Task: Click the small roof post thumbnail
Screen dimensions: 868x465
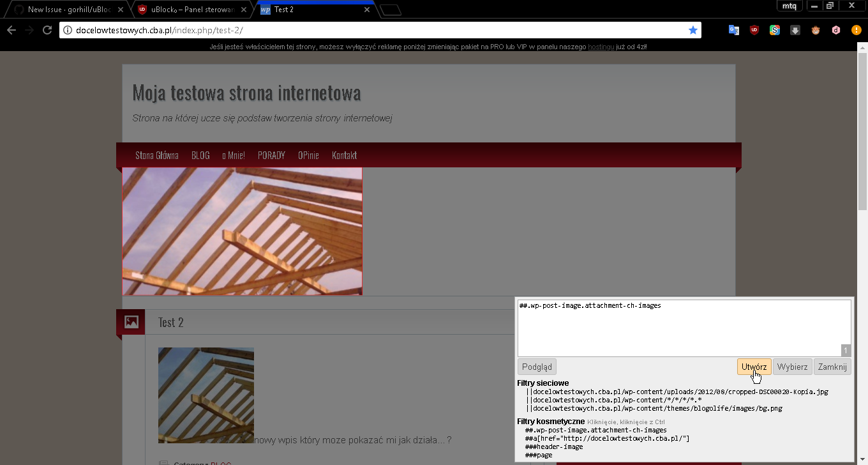Action: (206, 395)
